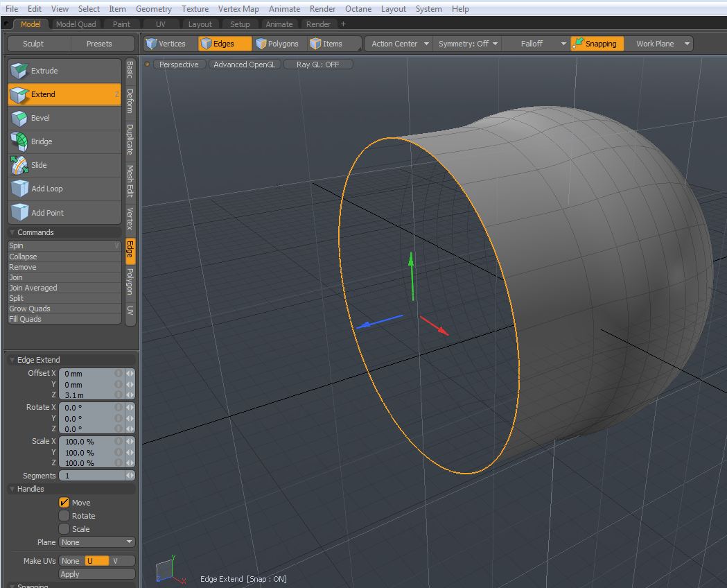Open the Work Plane dropdown arrow
727x588 pixels.
687,44
